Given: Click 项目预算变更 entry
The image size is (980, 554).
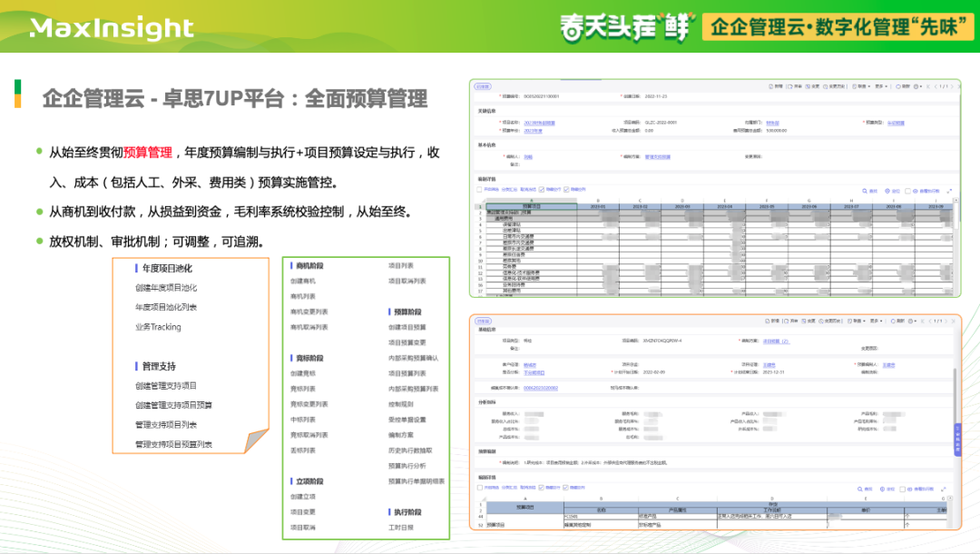Looking at the screenshot, I should pyautogui.click(x=407, y=342).
